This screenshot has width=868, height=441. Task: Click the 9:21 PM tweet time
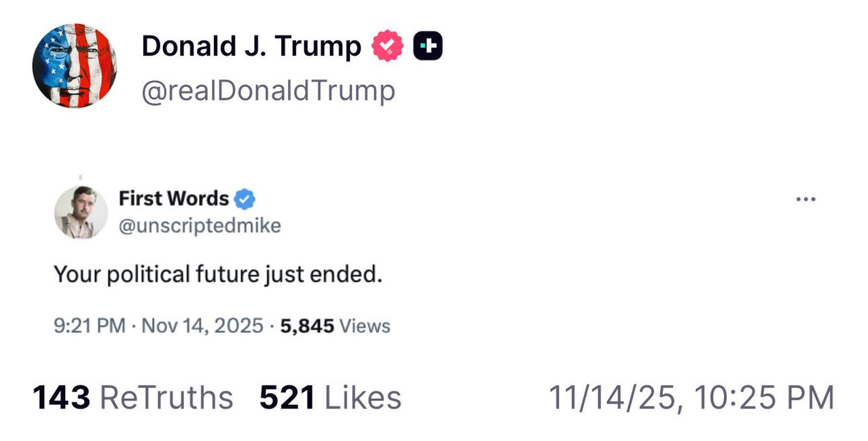pyautogui.click(x=89, y=326)
